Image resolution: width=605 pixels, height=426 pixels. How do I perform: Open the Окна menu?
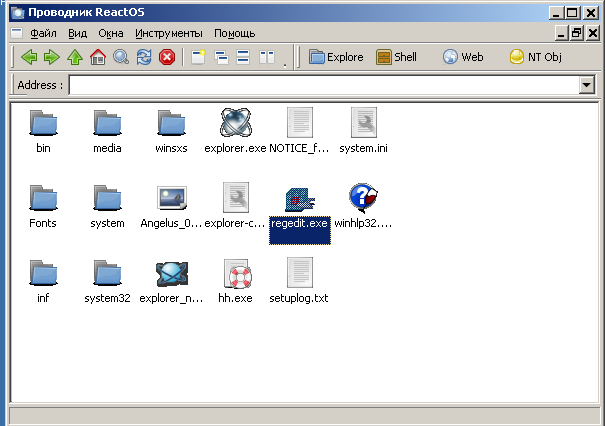111,34
